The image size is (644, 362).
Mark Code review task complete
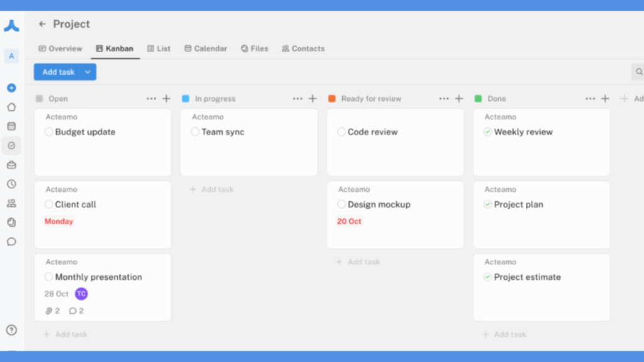click(341, 132)
